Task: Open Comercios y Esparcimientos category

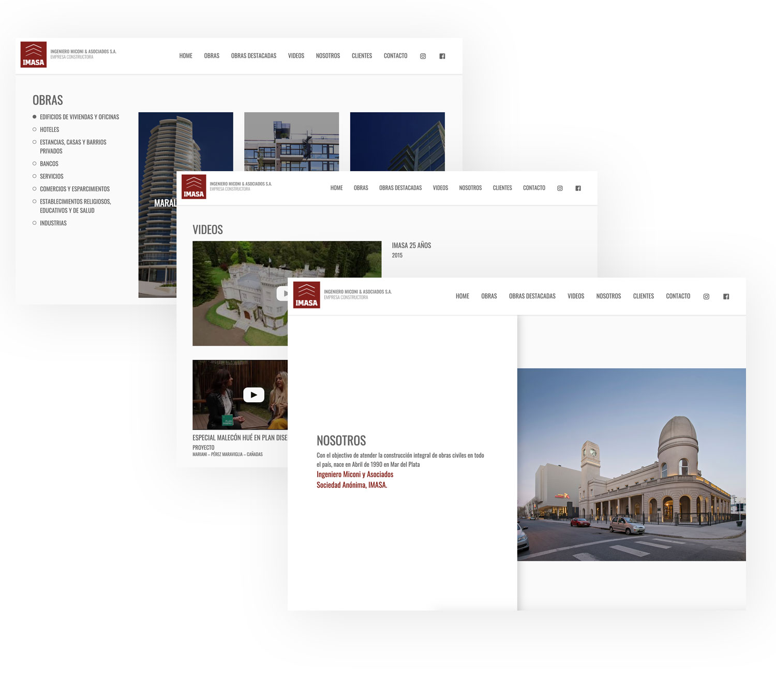Action: click(x=74, y=189)
